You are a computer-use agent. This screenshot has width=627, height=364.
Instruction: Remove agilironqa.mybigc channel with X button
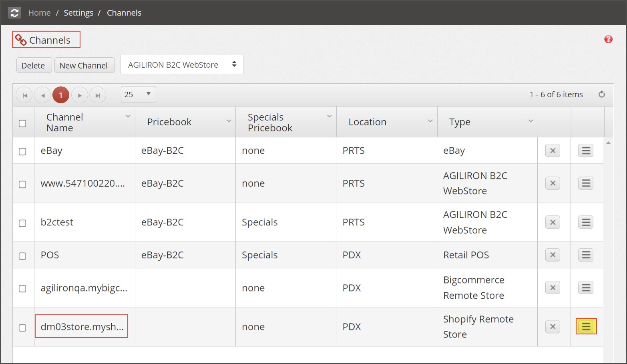point(553,288)
